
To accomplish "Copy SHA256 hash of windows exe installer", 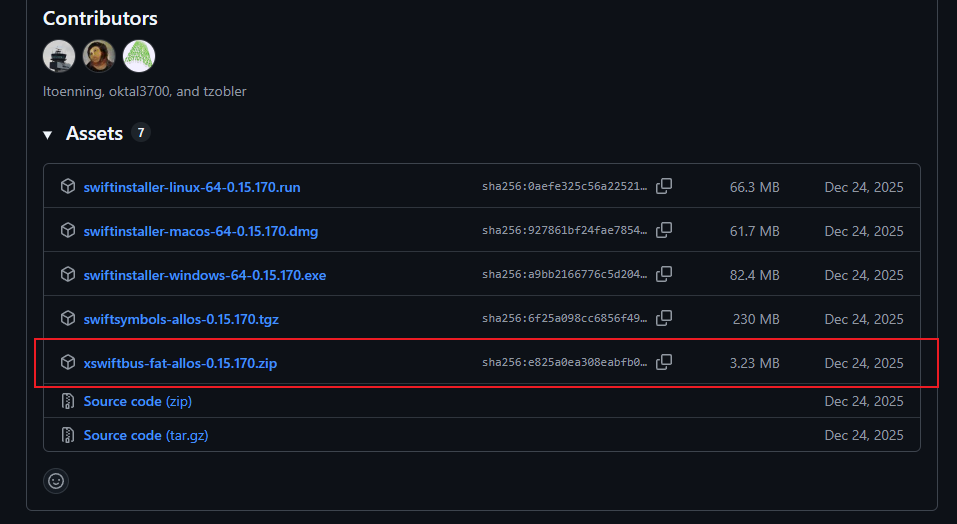I will coord(664,274).
